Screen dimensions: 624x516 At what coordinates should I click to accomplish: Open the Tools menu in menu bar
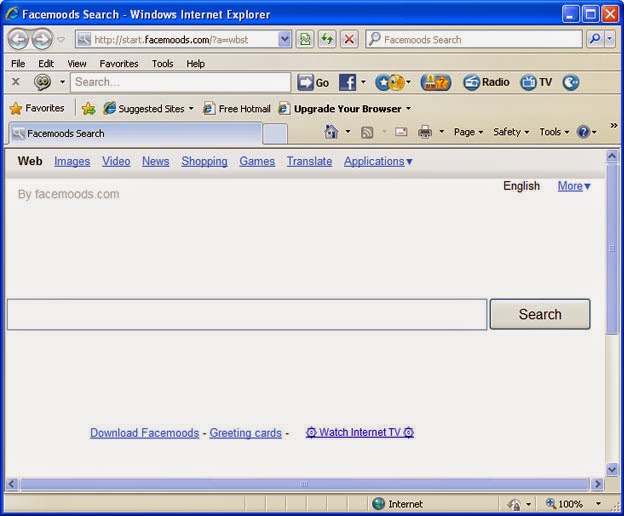162,64
